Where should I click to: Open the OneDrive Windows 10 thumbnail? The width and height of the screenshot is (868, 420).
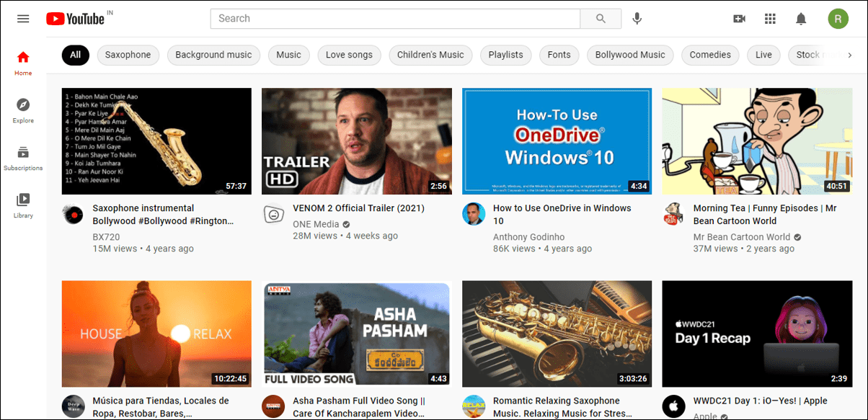click(557, 141)
